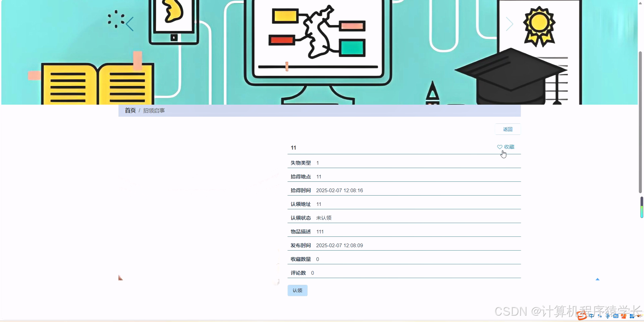
Task: Click the 拾得时间 timestamp value
Action: click(x=339, y=190)
